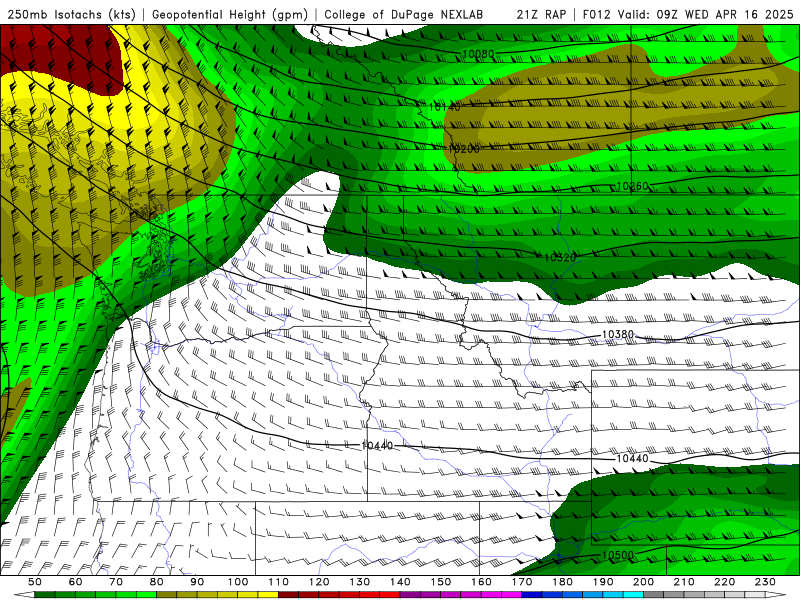Click the 'Geopotential Height (gpm)' header text
800x600 pixels.
point(230,15)
